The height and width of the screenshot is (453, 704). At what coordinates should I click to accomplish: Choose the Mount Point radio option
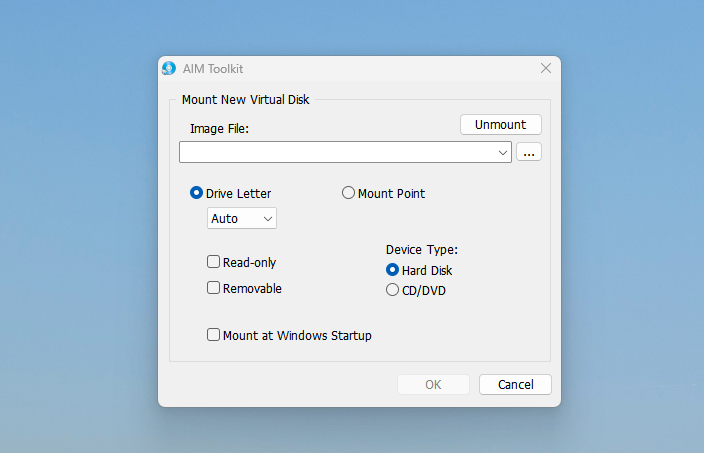(x=349, y=193)
